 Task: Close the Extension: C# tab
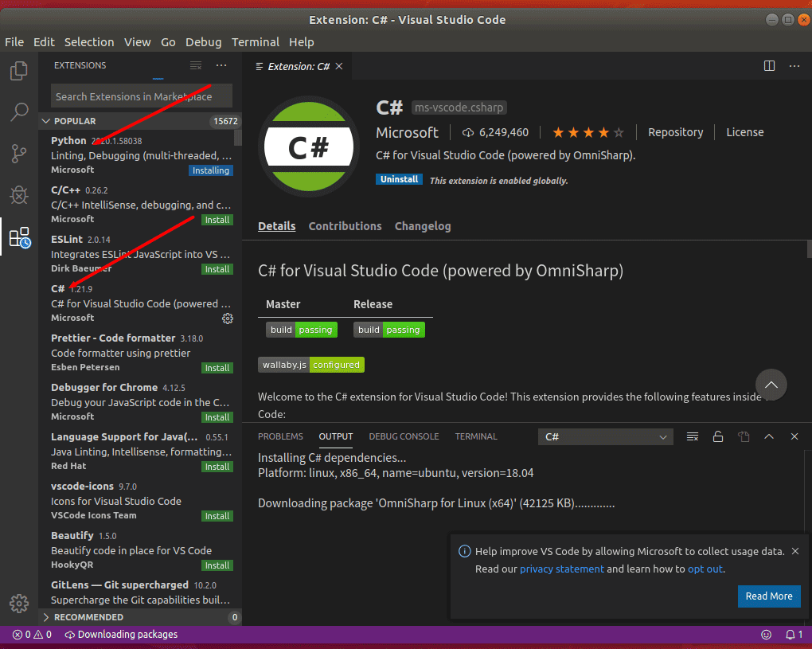(x=339, y=66)
